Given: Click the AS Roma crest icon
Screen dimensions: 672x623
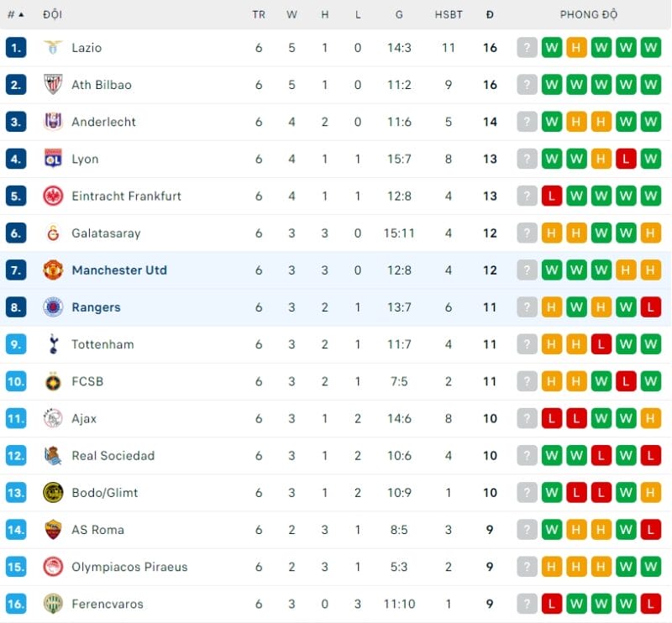Looking at the screenshot, I should coord(53,530).
